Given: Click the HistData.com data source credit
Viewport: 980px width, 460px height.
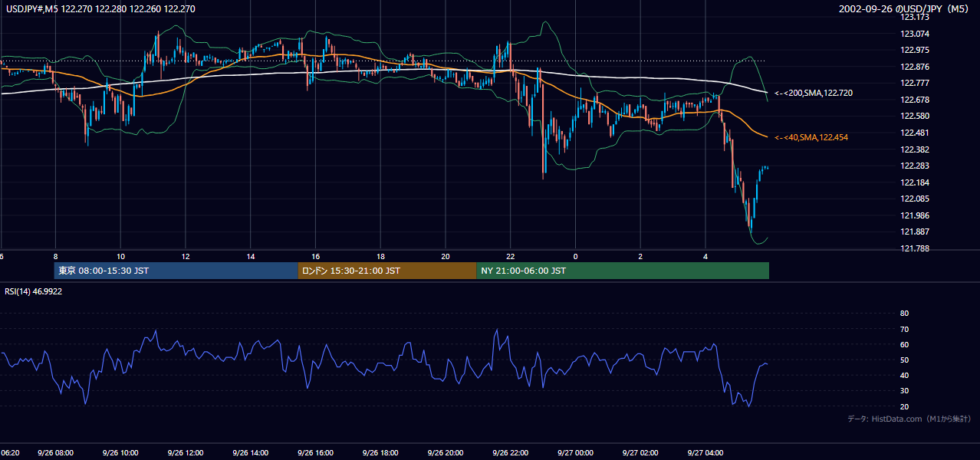Looking at the screenshot, I should pyautogui.click(x=909, y=419).
